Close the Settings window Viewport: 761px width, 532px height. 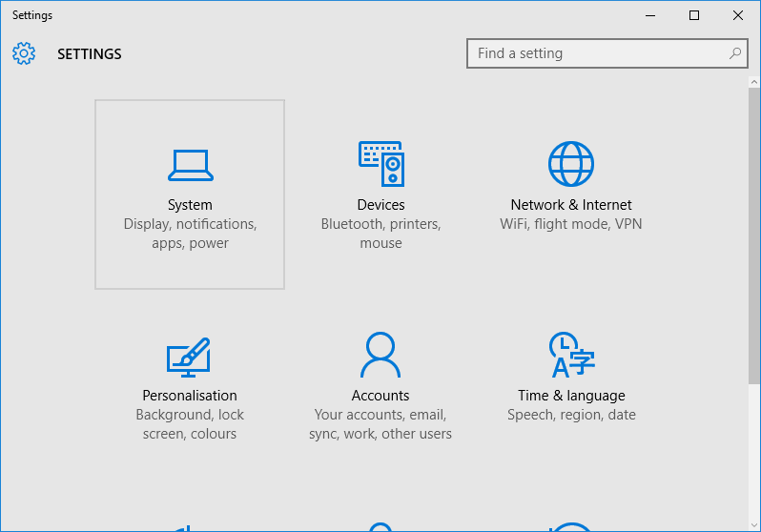737,15
